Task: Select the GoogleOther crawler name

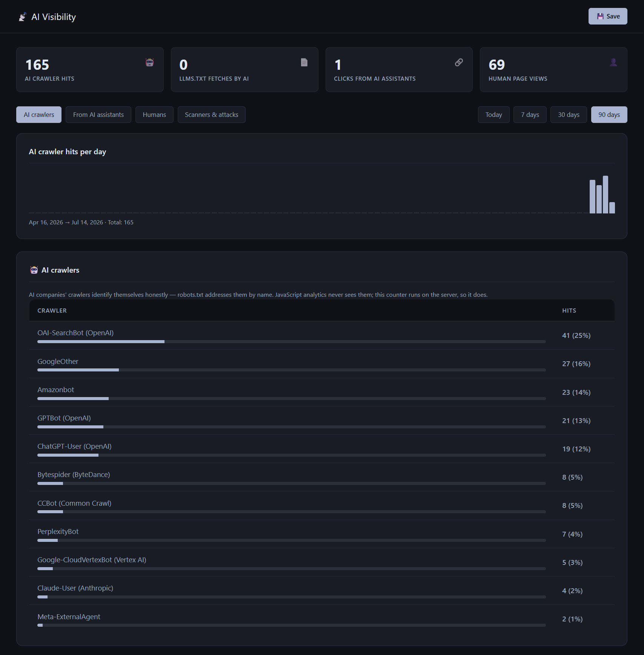Action: tap(58, 361)
